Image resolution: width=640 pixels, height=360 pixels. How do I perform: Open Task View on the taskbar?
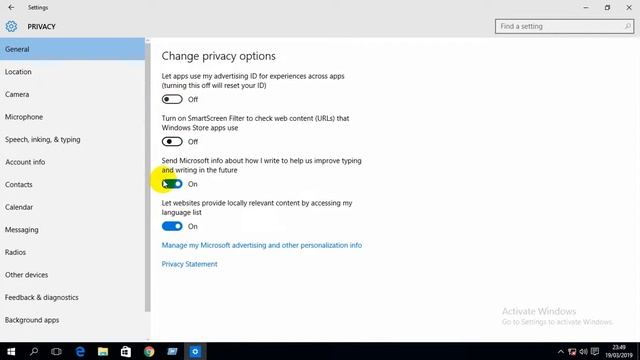coord(56,351)
